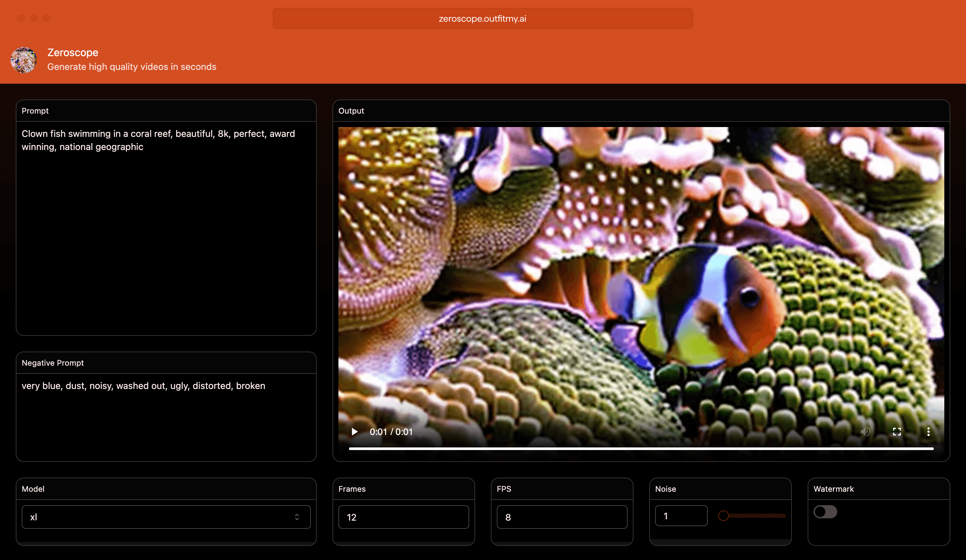Click the Generate high quality videos tagline
Screen dimensions: 966x560
pyautogui.click(x=131, y=66)
